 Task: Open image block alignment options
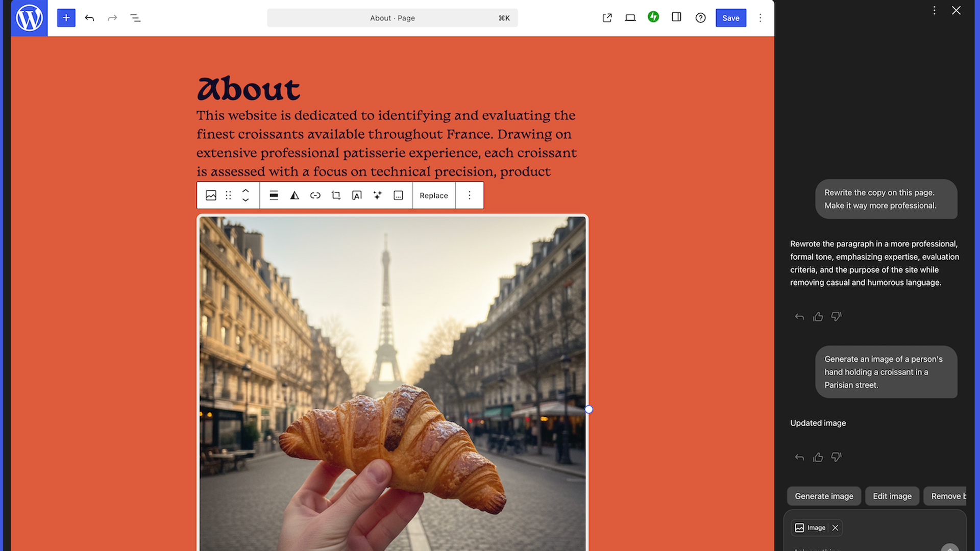pos(274,195)
